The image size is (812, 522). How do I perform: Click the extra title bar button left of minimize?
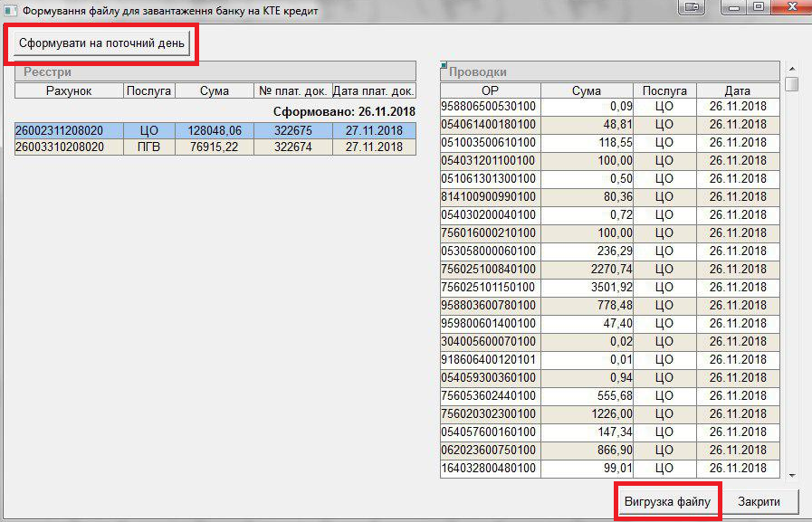(x=693, y=6)
